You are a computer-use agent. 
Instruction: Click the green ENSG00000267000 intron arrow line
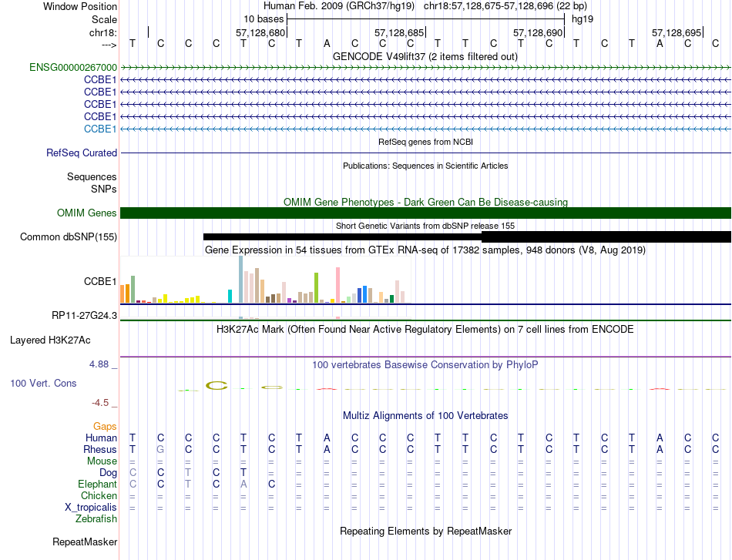click(x=426, y=68)
